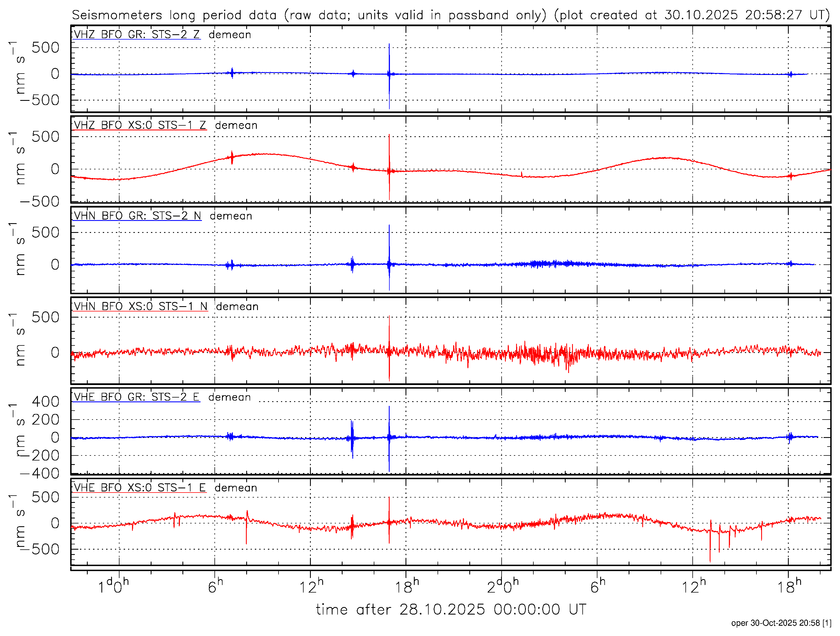Click the 'demean' text in STS-1 Z panel
The height and width of the screenshot is (636, 840).
click(x=236, y=125)
